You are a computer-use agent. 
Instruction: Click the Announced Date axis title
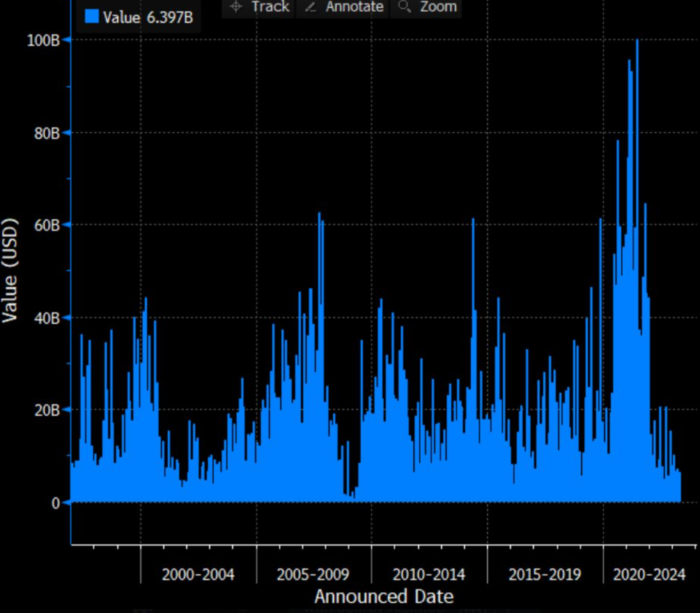pos(384,596)
